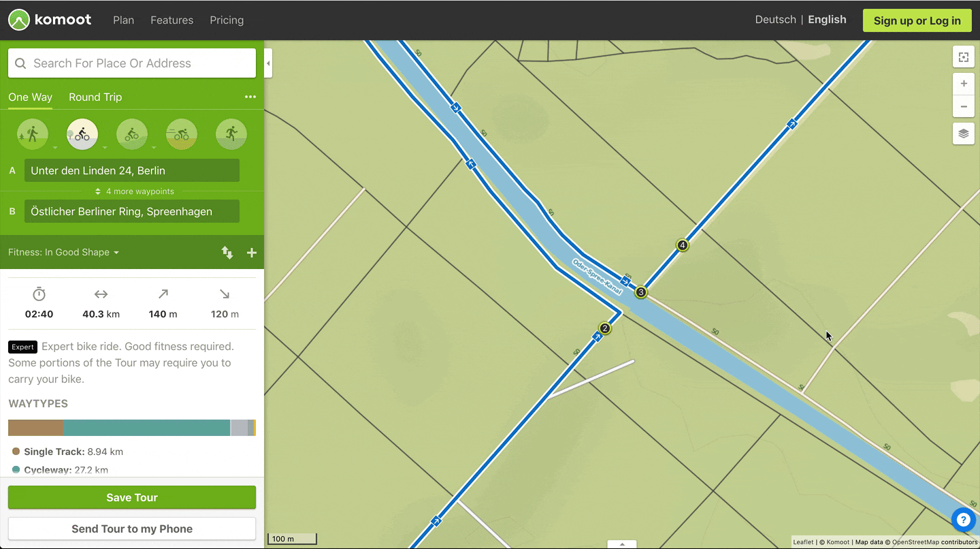
Task: Select waypoint marker 4 on the map
Action: click(x=682, y=245)
